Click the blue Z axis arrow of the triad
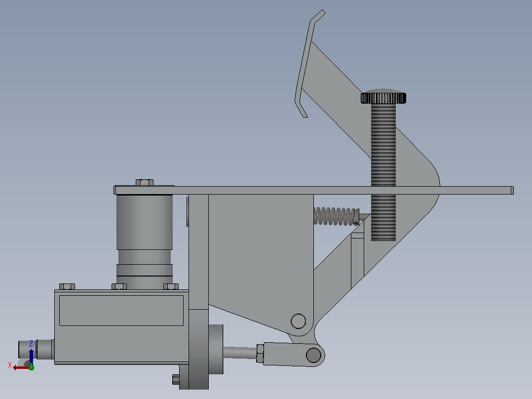The width and height of the screenshot is (532, 399). [31, 357]
